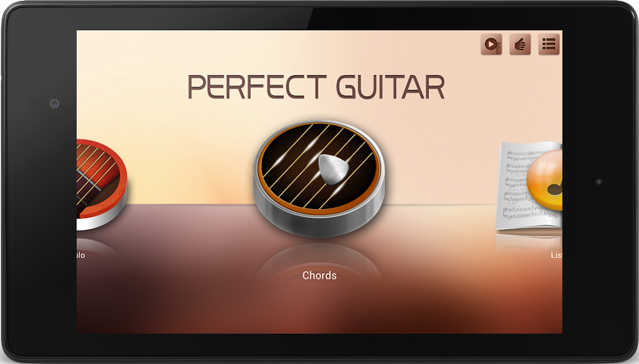Open the Chords guitar soundhole icon
The width and height of the screenshot is (639, 364).
coord(319,178)
